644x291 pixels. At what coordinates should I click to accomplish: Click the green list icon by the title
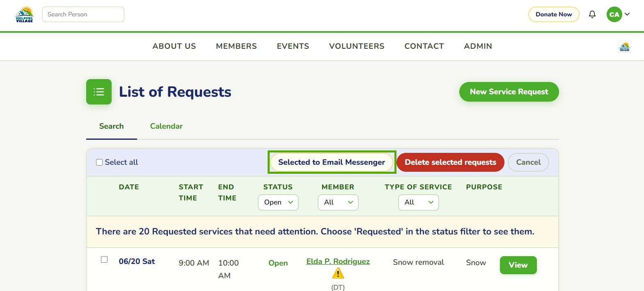click(99, 92)
